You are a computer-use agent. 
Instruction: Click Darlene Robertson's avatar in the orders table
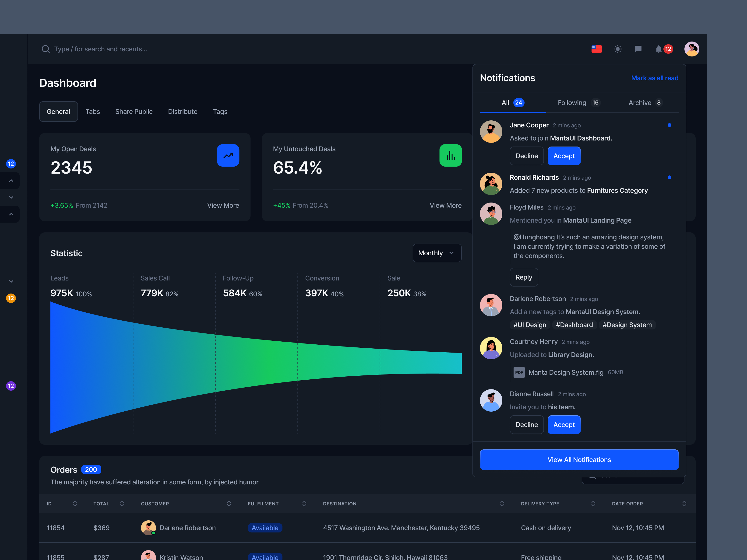(148, 528)
